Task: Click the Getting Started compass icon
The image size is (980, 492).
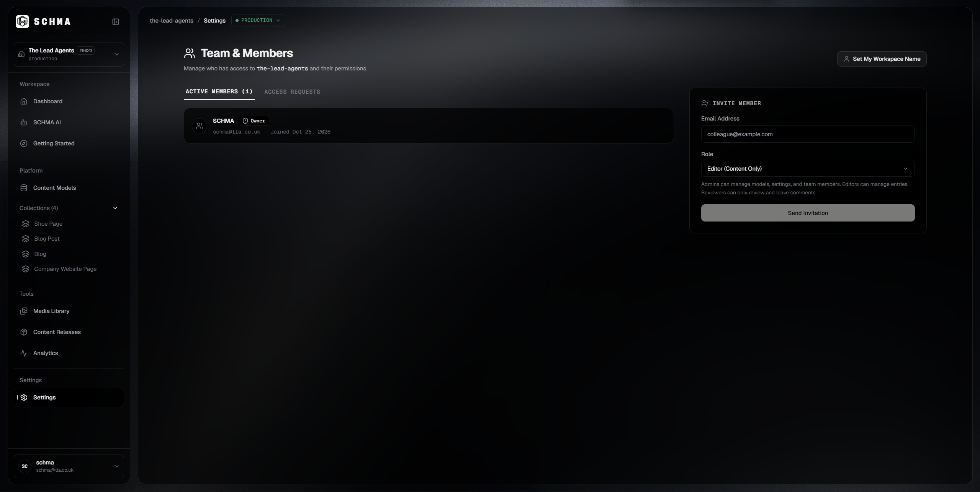Action: [24, 143]
